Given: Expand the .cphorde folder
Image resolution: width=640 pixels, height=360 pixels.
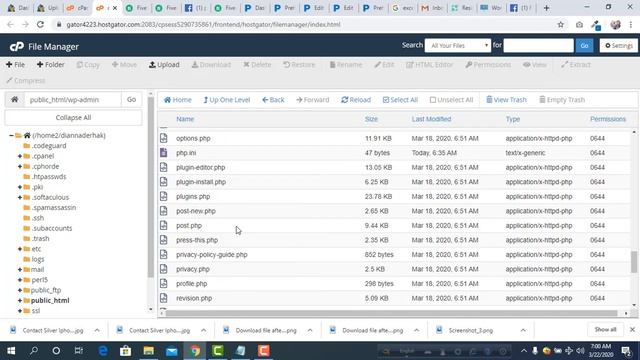Looking at the screenshot, I should (20, 166).
